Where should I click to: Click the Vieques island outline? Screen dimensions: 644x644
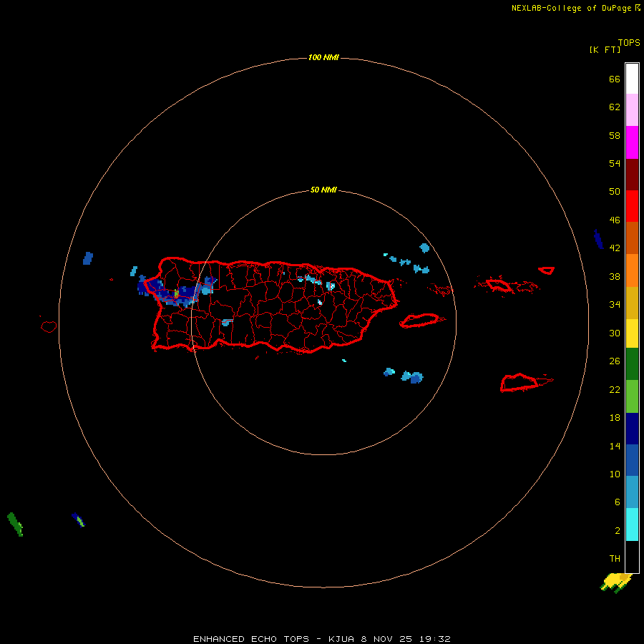(x=421, y=321)
